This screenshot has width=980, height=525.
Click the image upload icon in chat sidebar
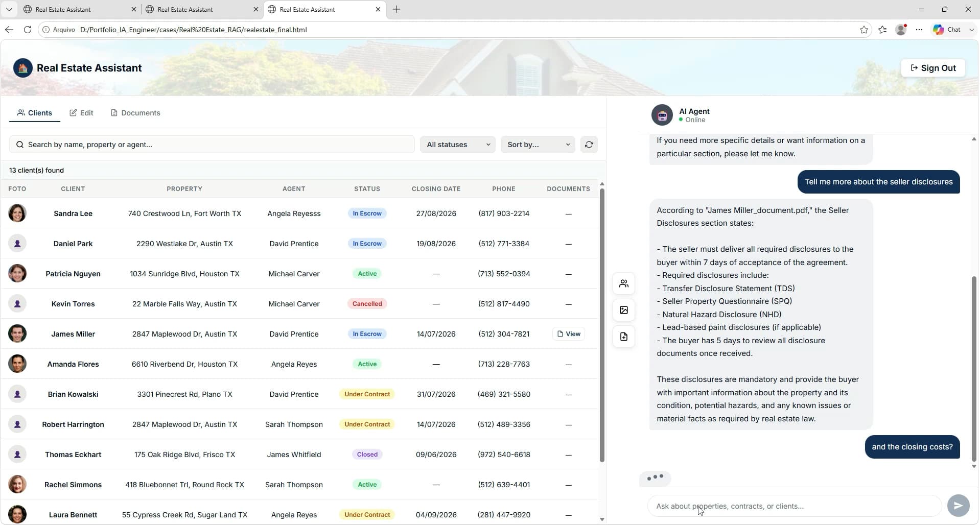[x=623, y=310]
